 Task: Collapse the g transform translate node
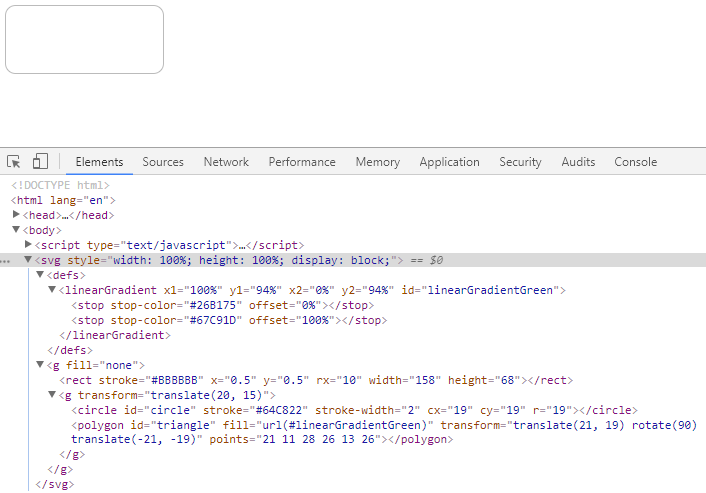[x=52, y=394]
